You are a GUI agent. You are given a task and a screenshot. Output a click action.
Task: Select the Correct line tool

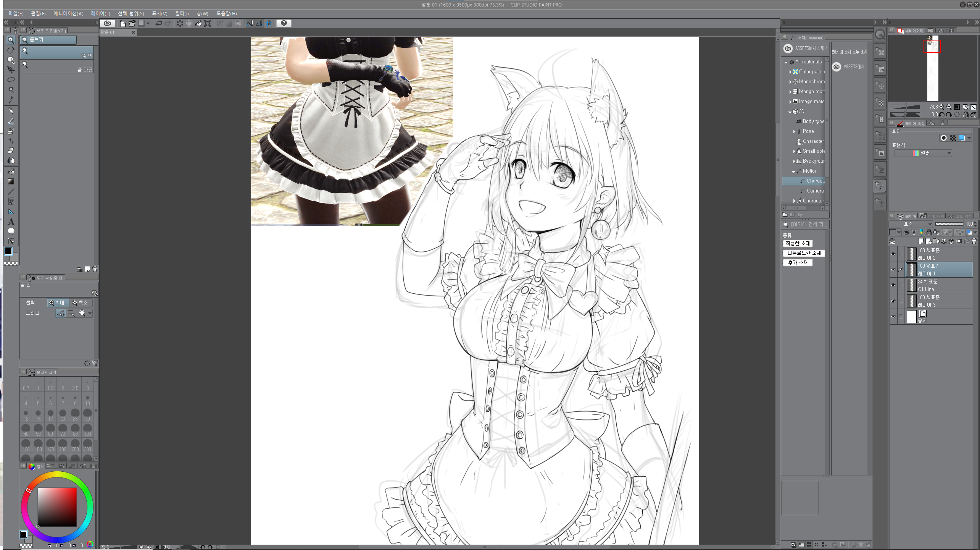pos(11,241)
